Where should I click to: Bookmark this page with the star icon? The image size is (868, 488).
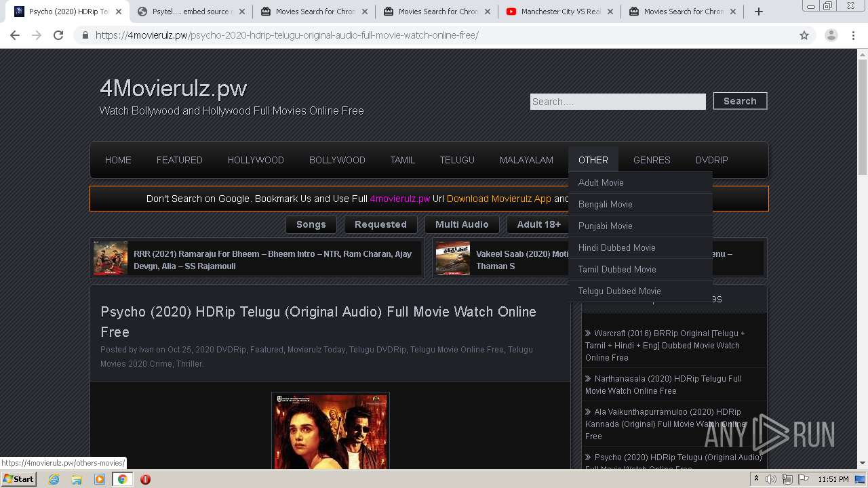pos(804,35)
